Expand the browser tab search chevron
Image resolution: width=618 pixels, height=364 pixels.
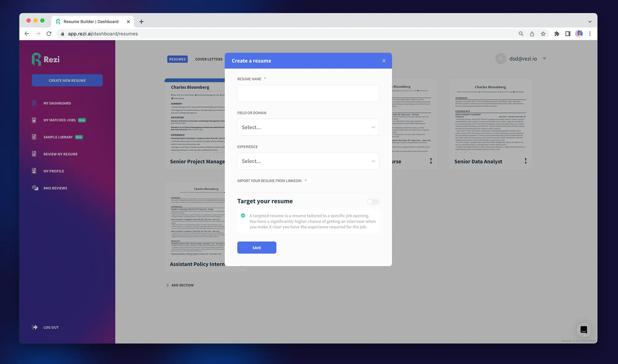click(x=590, y=22)
